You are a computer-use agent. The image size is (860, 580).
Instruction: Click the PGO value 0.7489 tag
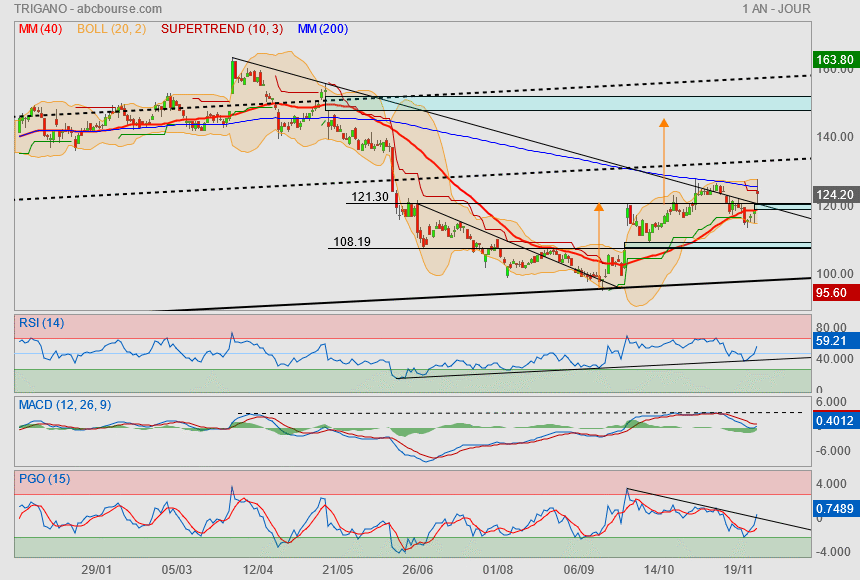point(835,509)
